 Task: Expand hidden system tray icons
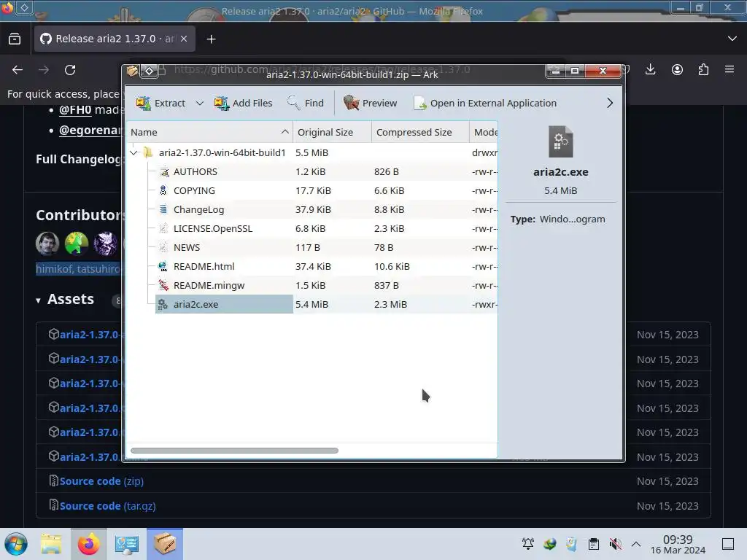[x=636, y=544]
